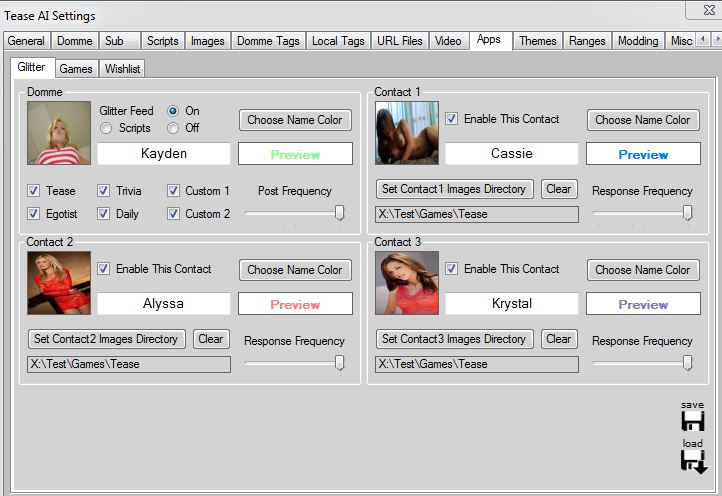Click Contact 1 directory path field
Screen dimensions: 722x496
tap(477, 214)
